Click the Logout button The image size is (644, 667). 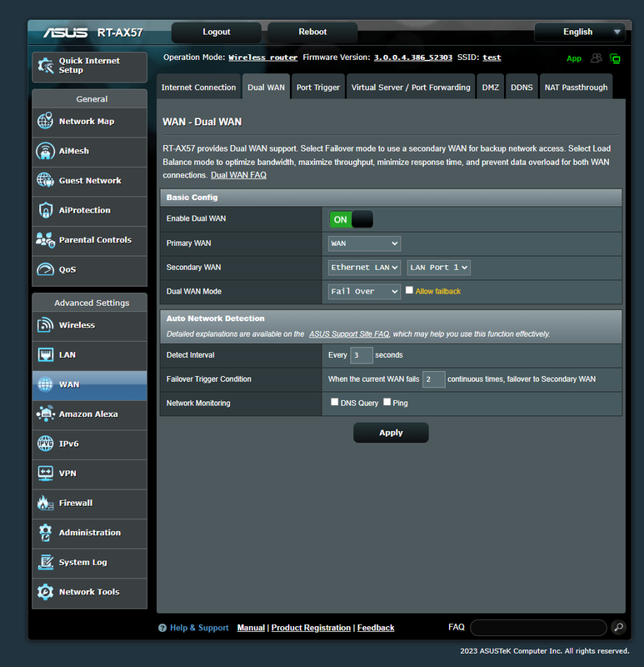point(217,32)
